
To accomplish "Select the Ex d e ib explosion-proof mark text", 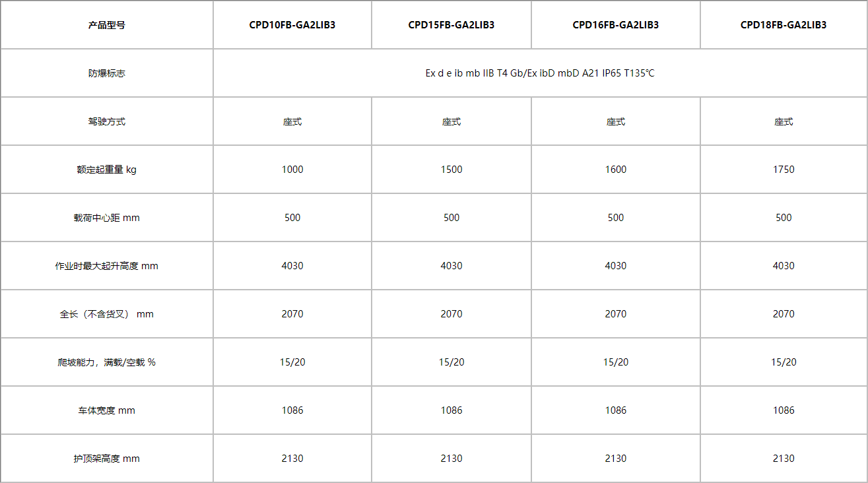I will point(540,73).
